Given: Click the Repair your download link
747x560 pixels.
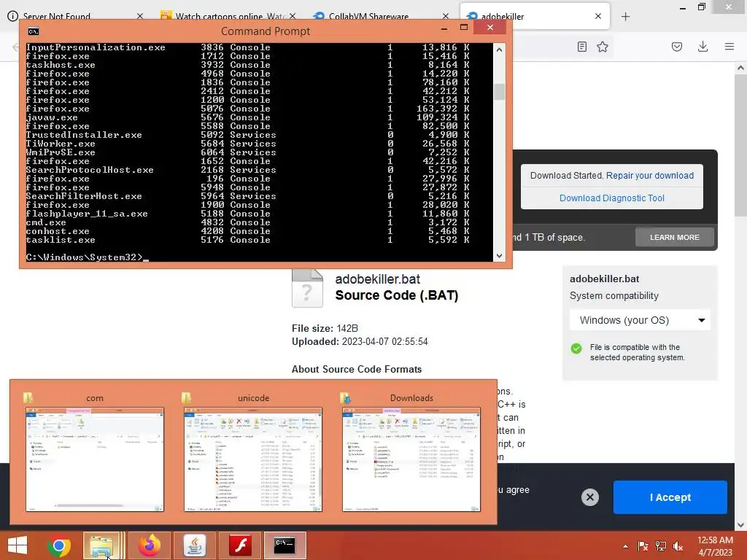Looking at the screenshot, I should [x=650, y=175].
